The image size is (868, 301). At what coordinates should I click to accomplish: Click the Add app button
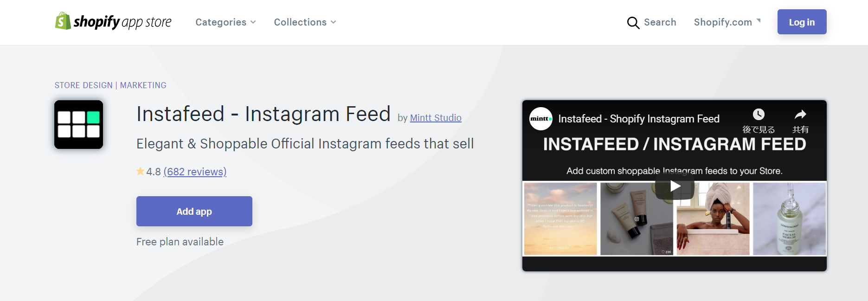[194, 211]
